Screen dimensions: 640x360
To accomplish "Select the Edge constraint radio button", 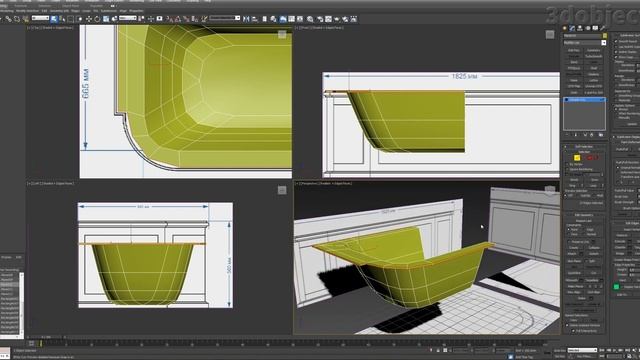I will (x=585, y=229).
